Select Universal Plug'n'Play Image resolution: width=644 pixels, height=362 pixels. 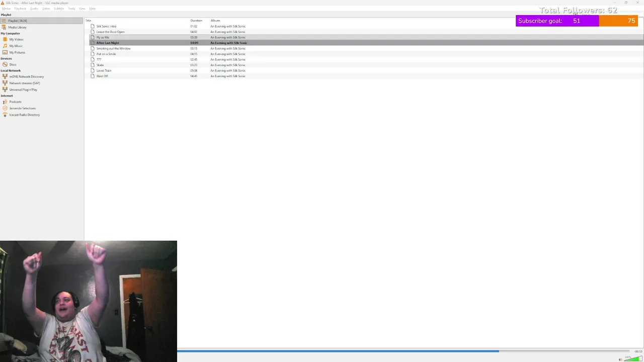23,89
